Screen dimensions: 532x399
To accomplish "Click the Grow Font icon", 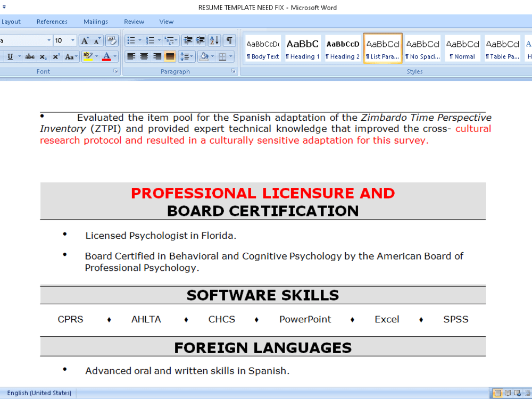I will point(85,41).
